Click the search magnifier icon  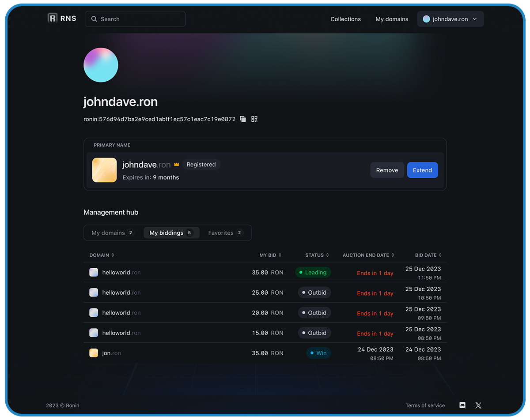94,19
